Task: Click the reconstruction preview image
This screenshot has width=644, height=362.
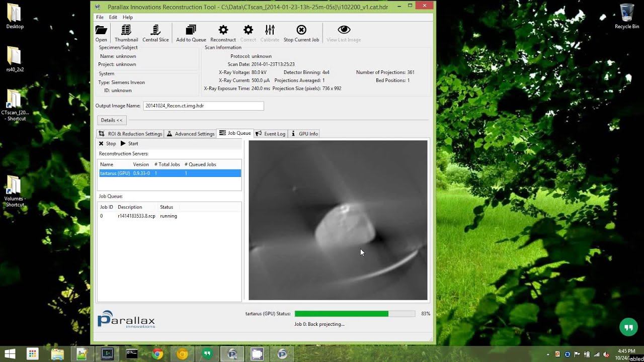Action: pos(338,220)
